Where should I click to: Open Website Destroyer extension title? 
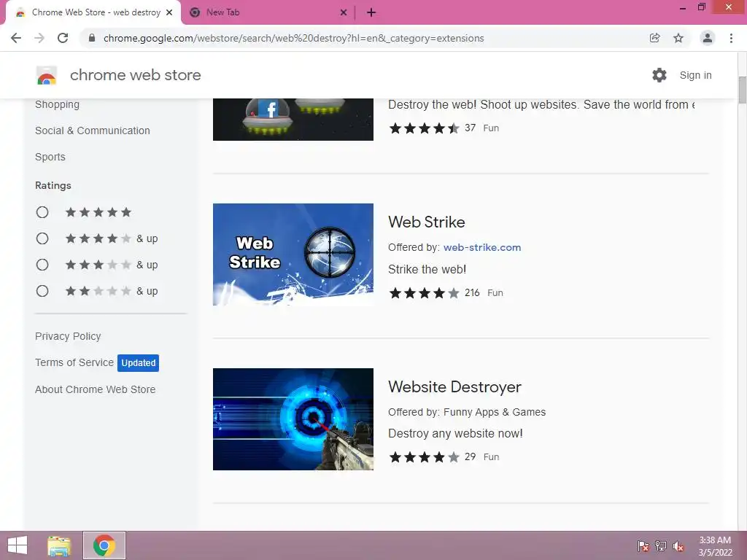tap(454, 386)
